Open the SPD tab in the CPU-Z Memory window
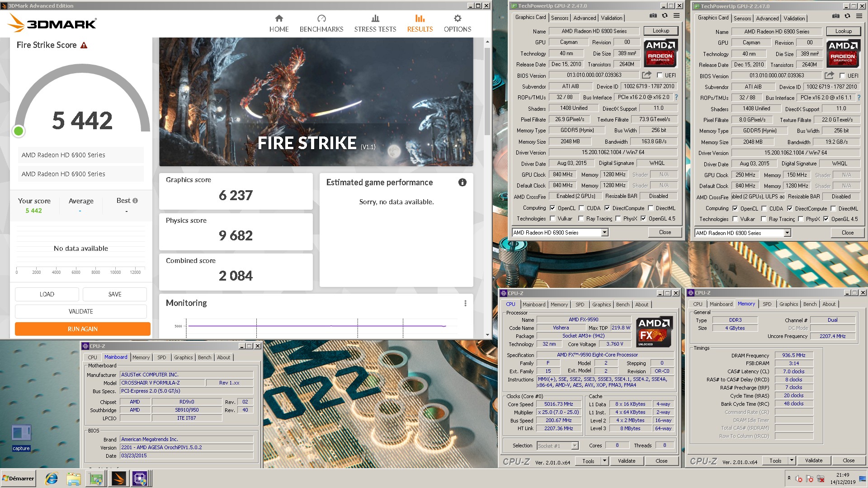The width and height of the screenshot is (868, 488). (767, 304)
